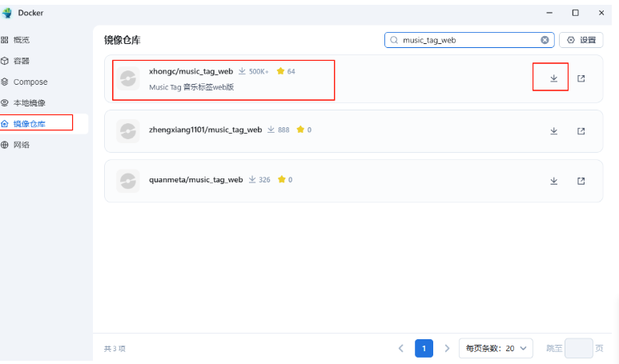Download the quanmeta/music_tag_web image

tap(553, 181)
